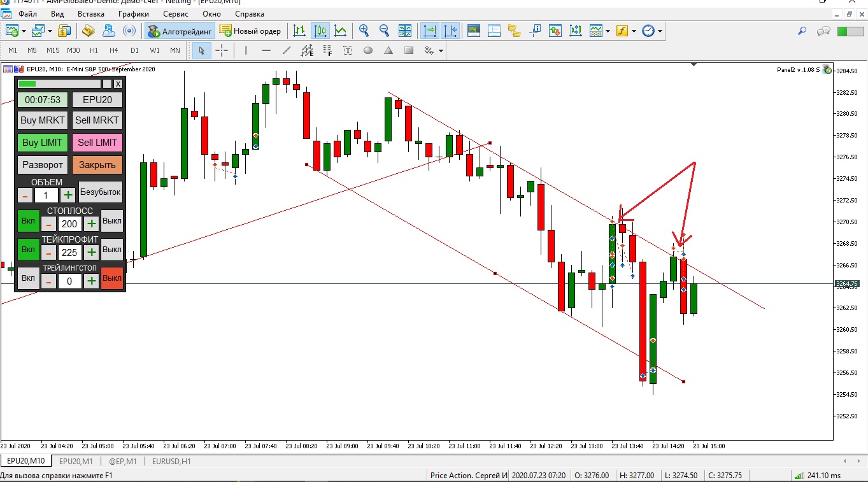Click the pink Sell LIMIT button
Screen dimensions: 868x482
pos(97,143)
